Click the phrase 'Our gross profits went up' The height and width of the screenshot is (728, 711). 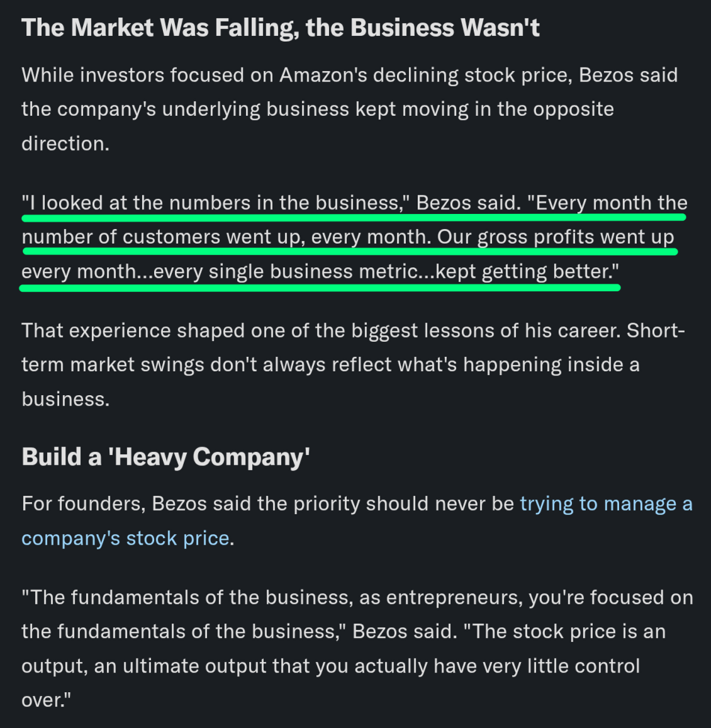tap(556, 237)
